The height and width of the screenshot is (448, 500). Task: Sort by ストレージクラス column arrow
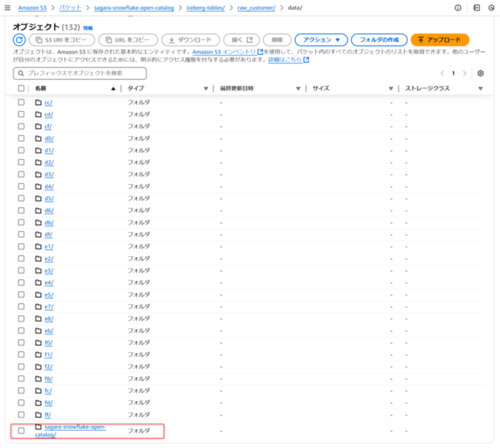coord(480,88)
